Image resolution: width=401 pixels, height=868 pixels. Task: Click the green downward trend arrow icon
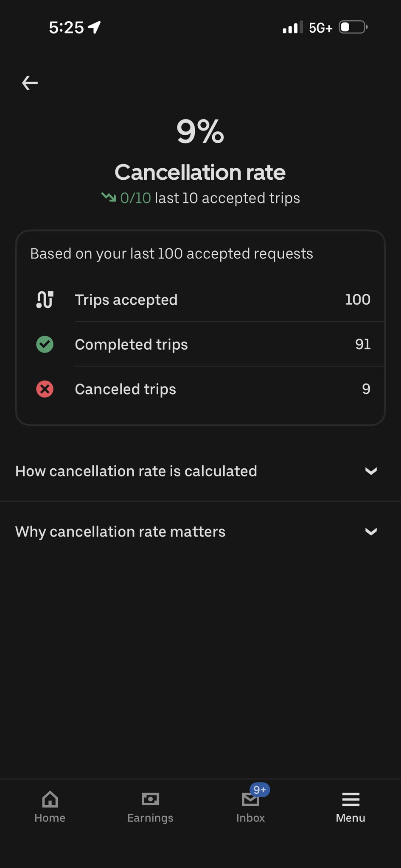(109, 197)
